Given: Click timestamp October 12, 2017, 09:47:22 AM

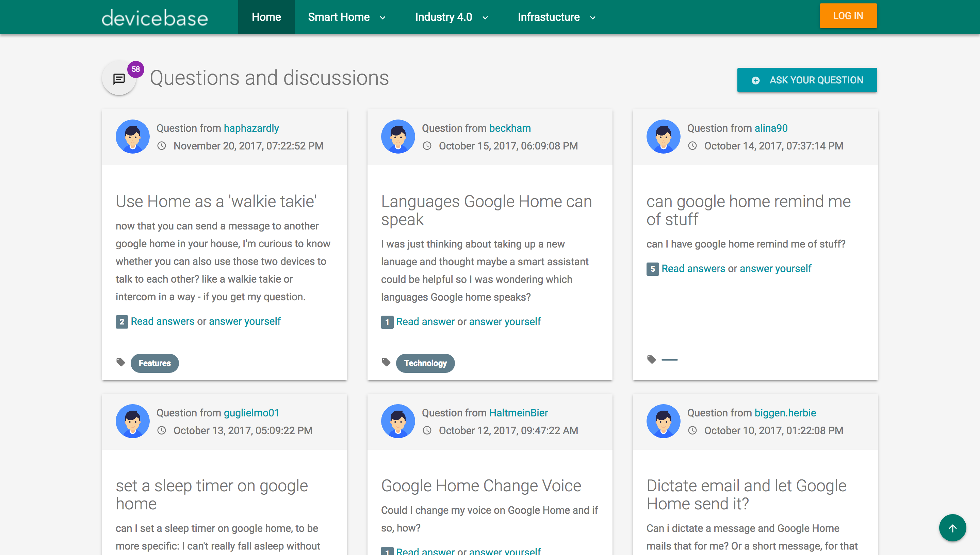Looking at the screenshot, I should [508, 430].
